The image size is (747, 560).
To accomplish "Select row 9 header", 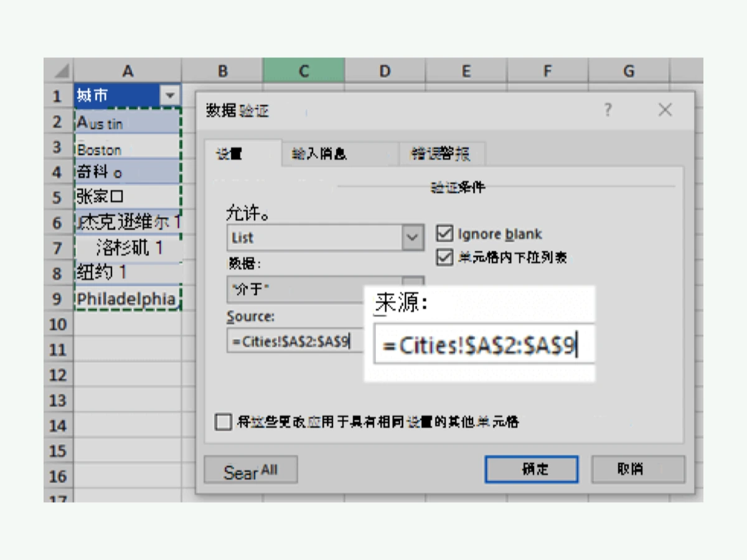I will [58, 299].
